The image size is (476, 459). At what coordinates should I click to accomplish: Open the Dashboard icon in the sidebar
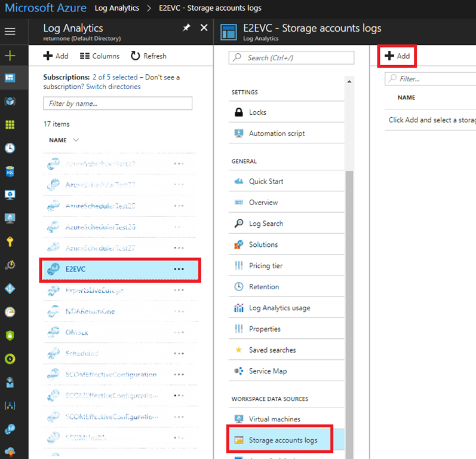coord(10,78)
